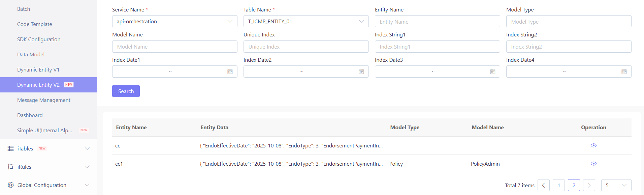This screenshot has width=644, height=195.
Task: Open the Table Name dropdown
Action: pyautogui.click(x=306, y=21)
